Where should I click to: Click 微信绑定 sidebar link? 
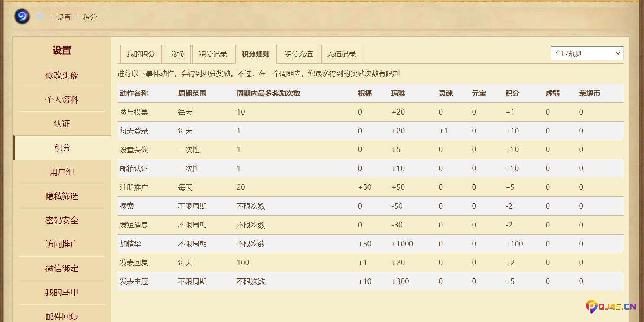(62, 269)
